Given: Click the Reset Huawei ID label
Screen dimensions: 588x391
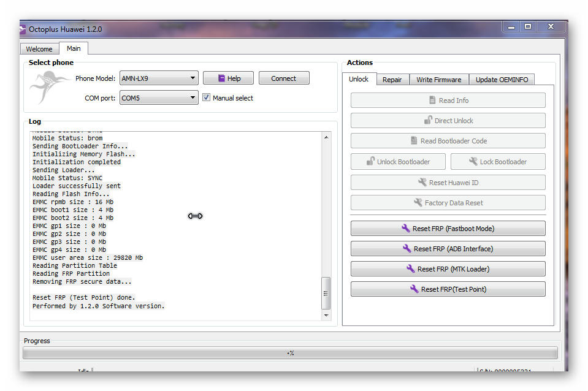Looking at the screenshot, I should [454, 183].
